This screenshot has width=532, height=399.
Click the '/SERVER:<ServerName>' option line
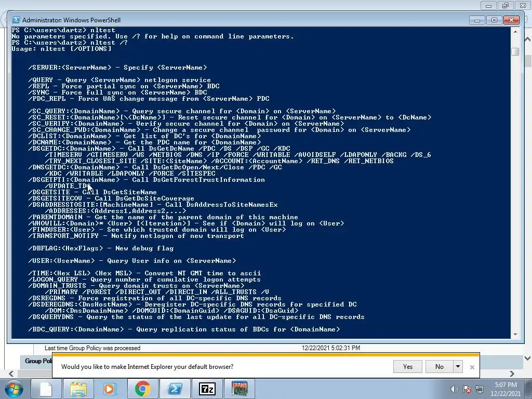coord(117,68)
